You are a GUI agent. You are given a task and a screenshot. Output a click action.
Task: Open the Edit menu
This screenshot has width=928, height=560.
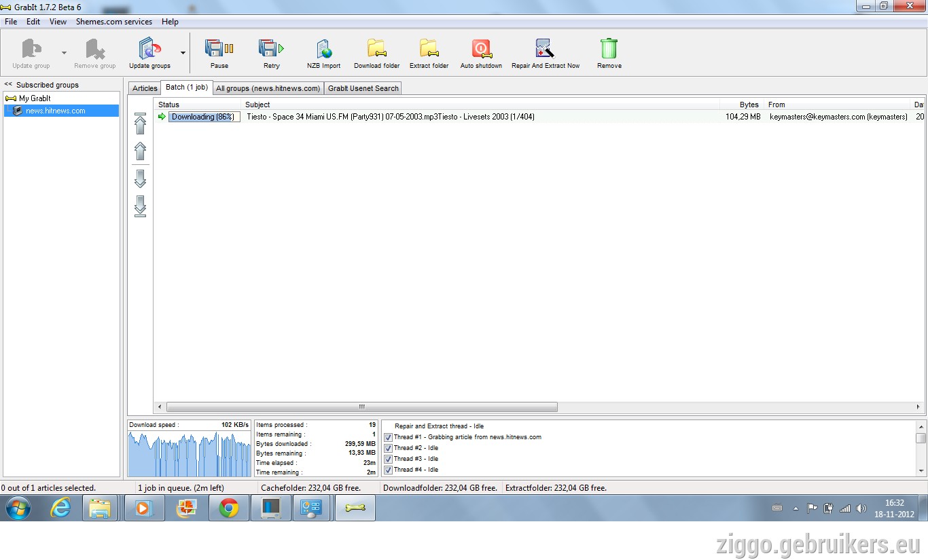pos(33,22)
